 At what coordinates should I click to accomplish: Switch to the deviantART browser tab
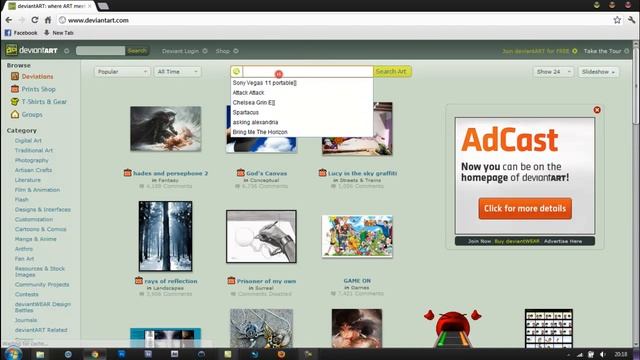point(50,6)
